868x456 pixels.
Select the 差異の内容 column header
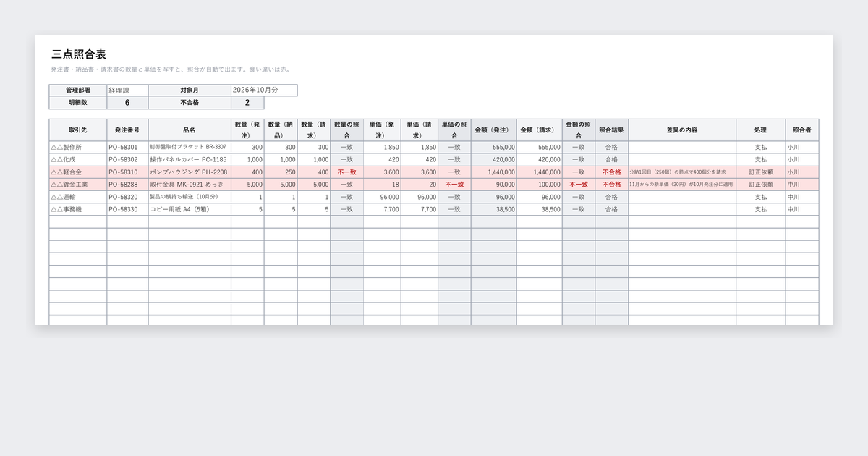[x=682, y=130]
